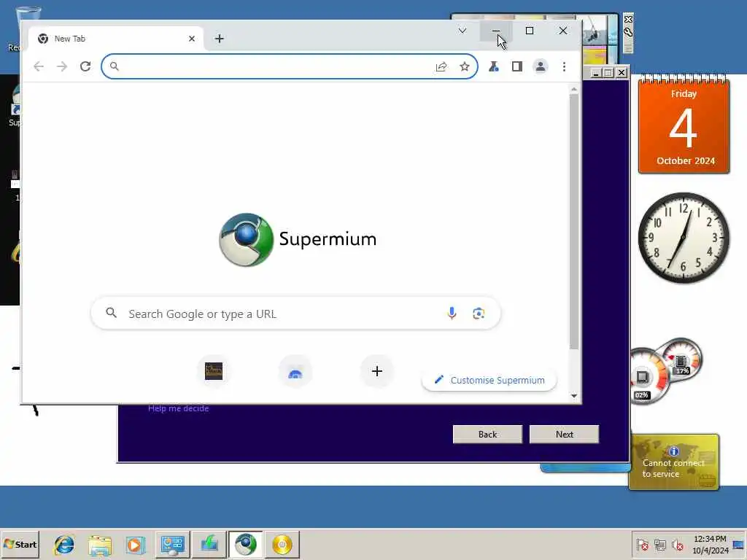This screenshot has height=560, width=747.
Task: Click the address bar field
Action: 289,66
